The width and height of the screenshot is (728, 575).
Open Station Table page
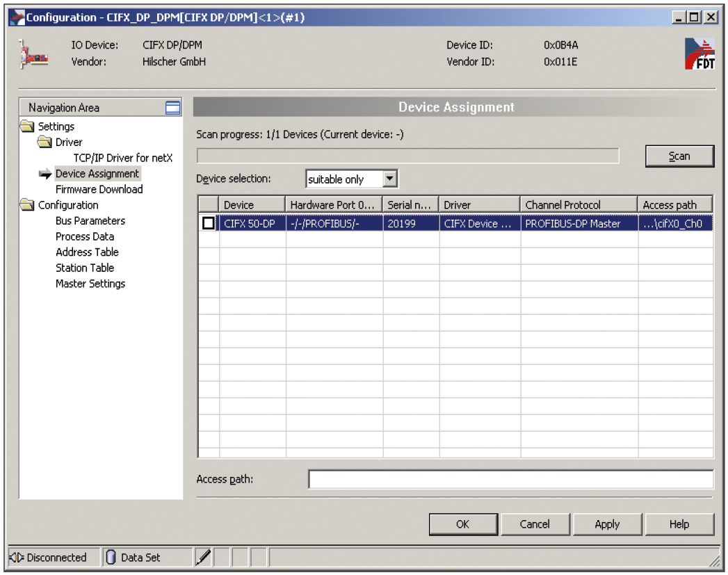click(x=85, y=268)
